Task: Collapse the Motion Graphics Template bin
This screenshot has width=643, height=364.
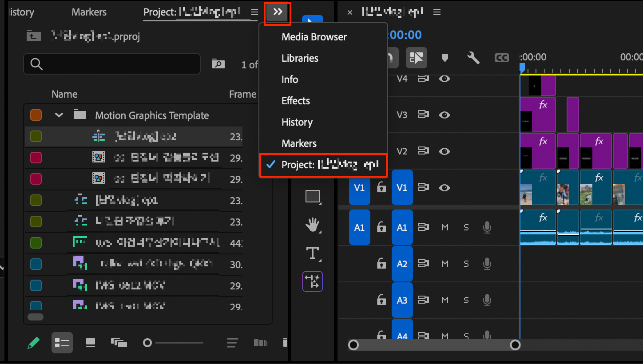Action: [x=59, y=115]
